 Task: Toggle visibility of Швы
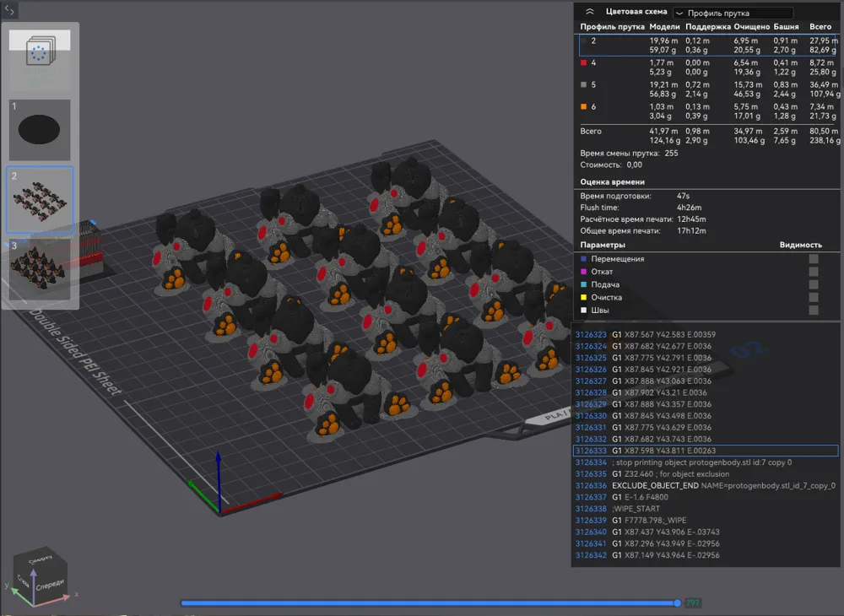(x=814, y=311)
